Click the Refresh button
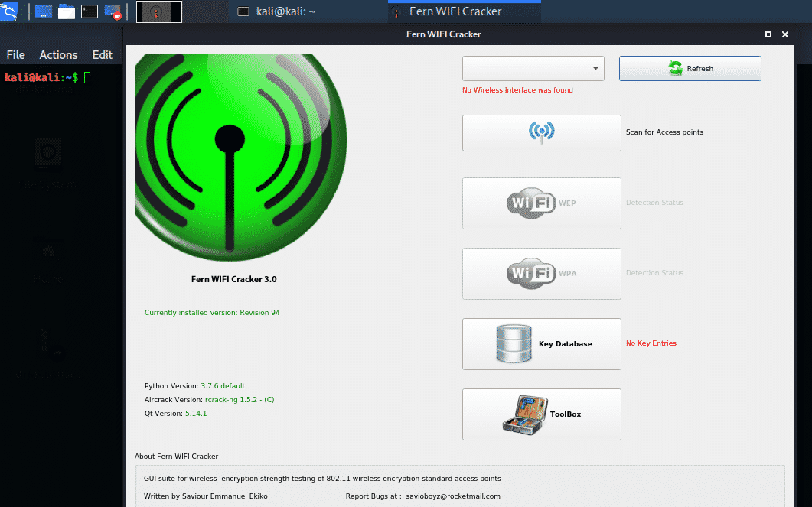 click(690, 68)
